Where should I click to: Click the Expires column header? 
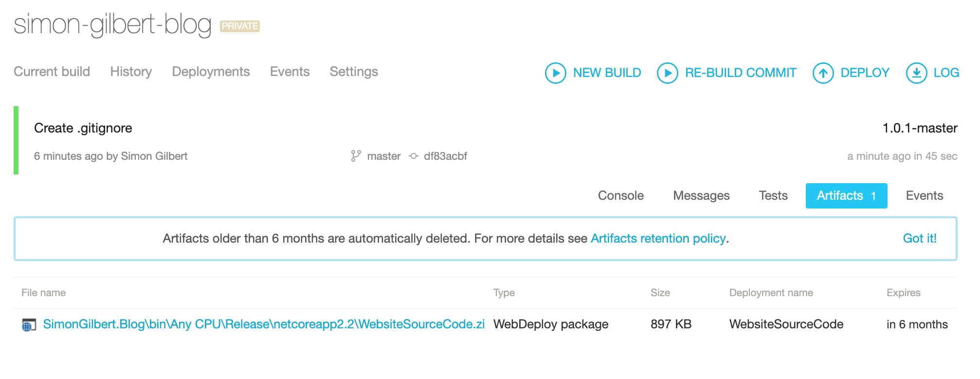tap(903, 293)
